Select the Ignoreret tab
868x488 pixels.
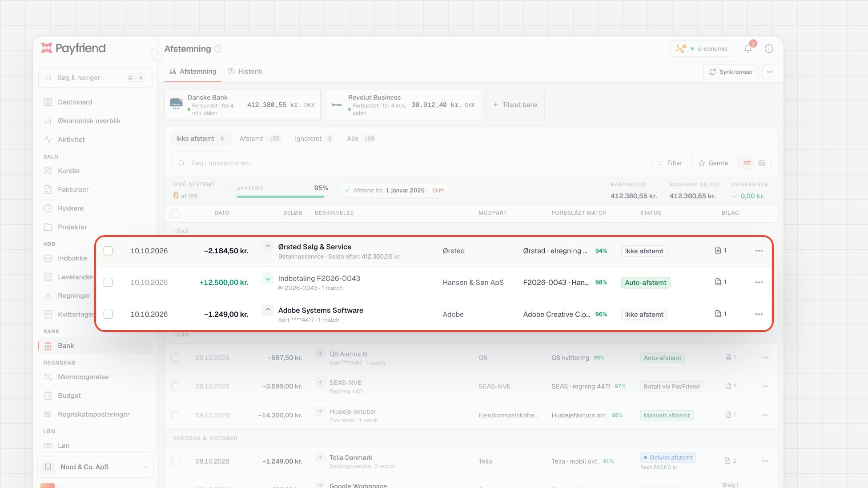[314, 139]
